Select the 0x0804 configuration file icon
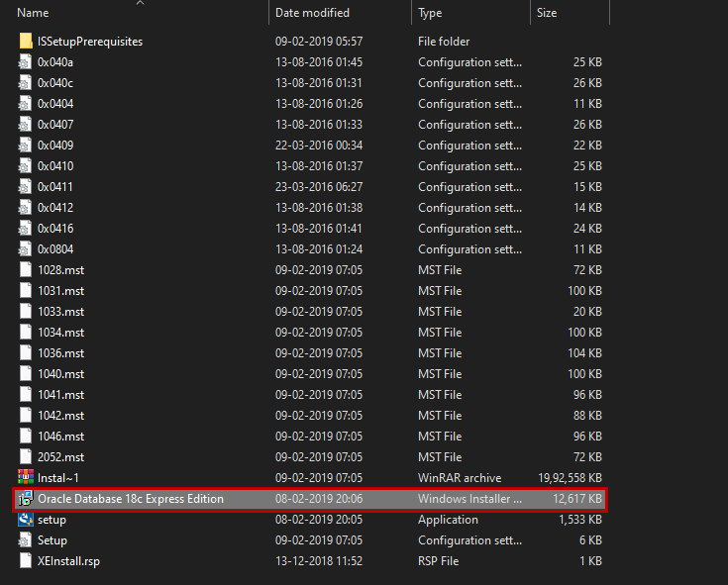Image resolution: width=728 pixels, height=585 pixels. click(26, 249)
